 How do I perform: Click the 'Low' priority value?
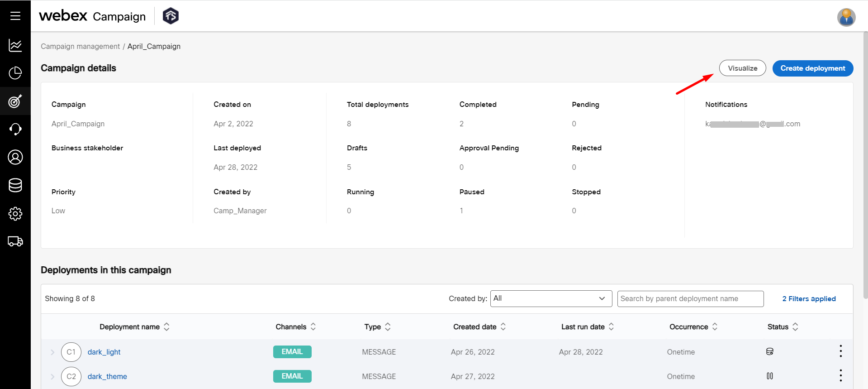coord(58,211)
